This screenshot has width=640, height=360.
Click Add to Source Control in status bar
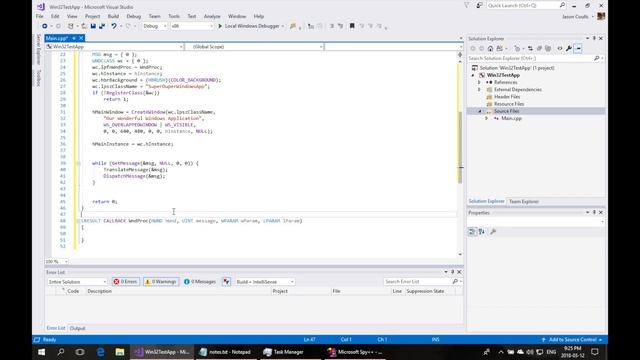tap(573, 340)
